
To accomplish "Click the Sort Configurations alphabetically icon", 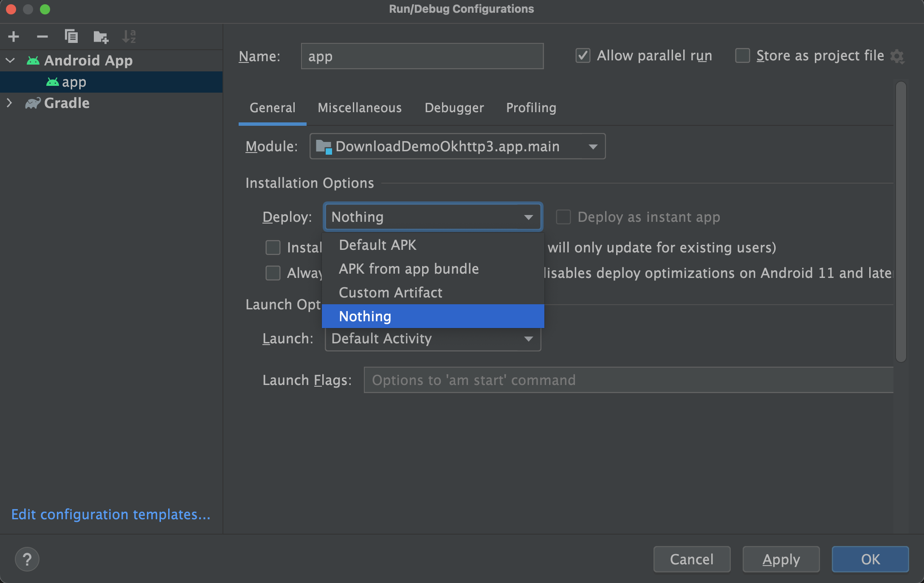I will (x=129, y=37).
